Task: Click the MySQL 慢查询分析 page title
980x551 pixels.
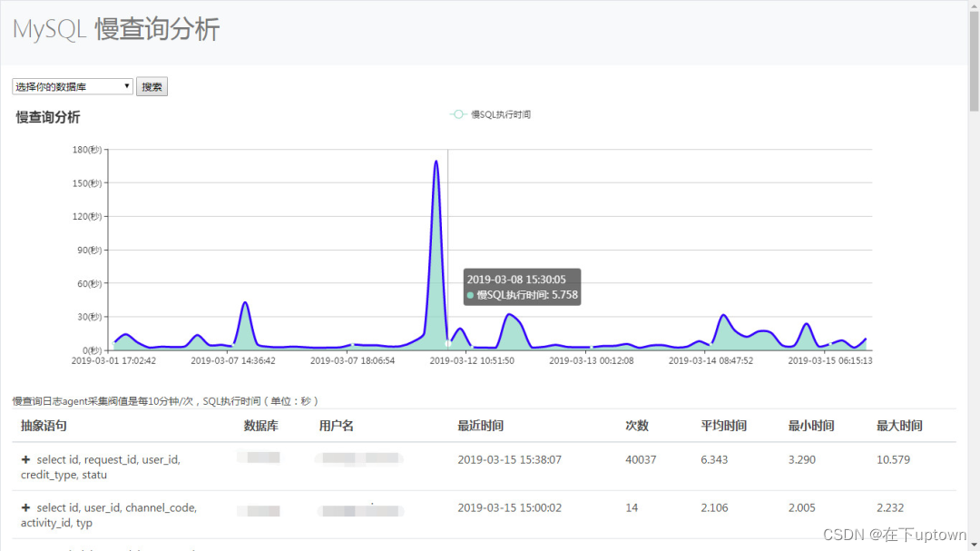Action: click(x=116, y=29)
